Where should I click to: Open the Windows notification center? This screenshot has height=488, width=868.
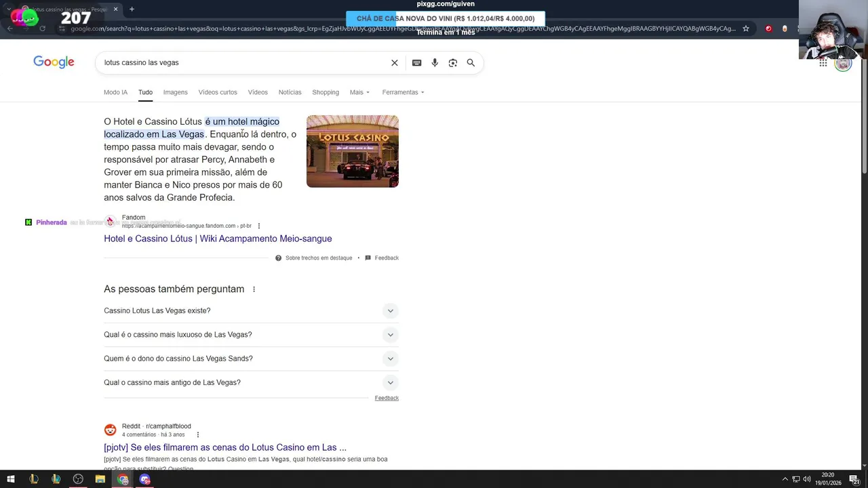pos(854,479)
